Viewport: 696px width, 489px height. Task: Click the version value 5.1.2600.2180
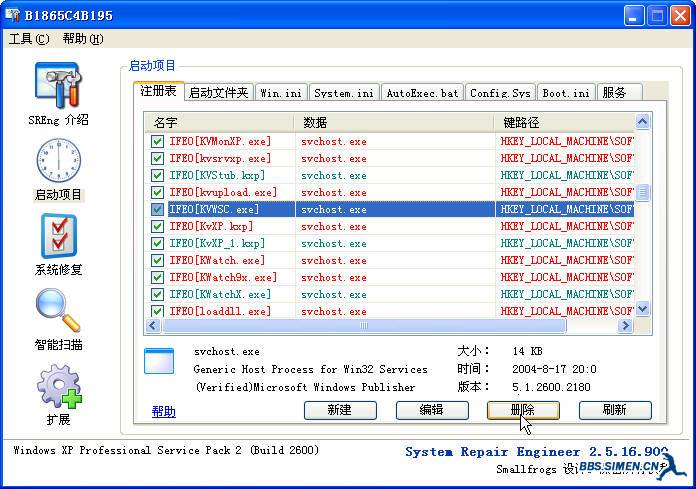click(551, 387)
